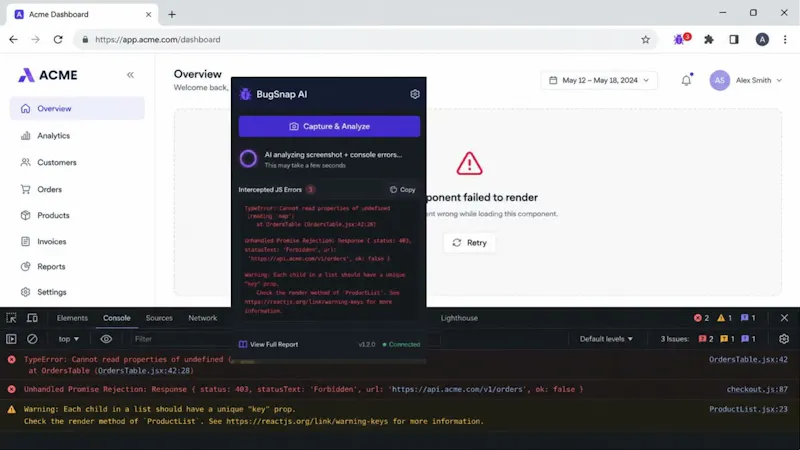The image size is (800, 450).
Task: Click the Retry button
Action: [x=469, y=243]
